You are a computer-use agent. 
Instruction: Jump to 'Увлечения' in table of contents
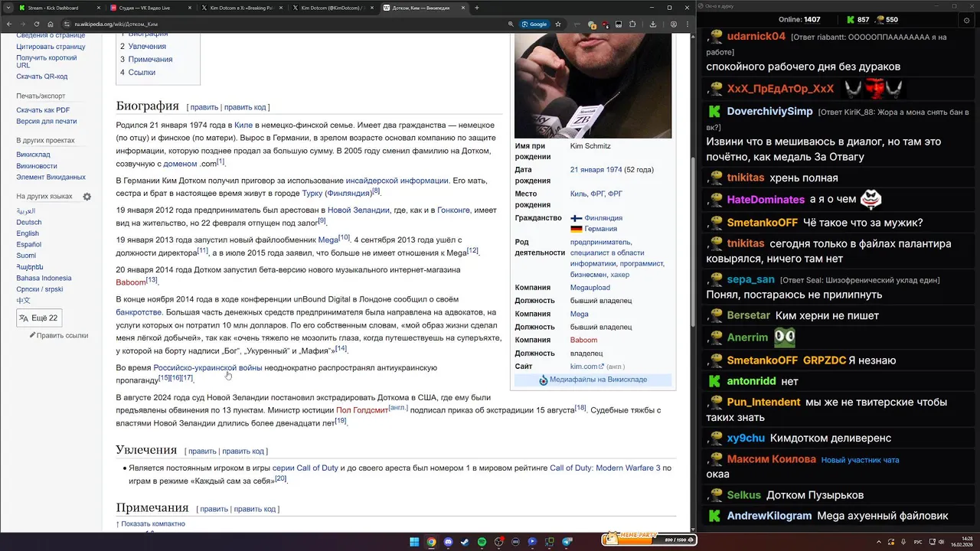(147, 46)
